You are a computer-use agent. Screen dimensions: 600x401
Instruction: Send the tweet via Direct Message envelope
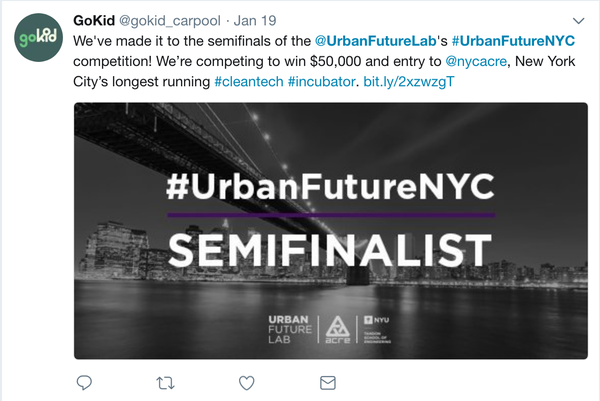click(326, 383)
